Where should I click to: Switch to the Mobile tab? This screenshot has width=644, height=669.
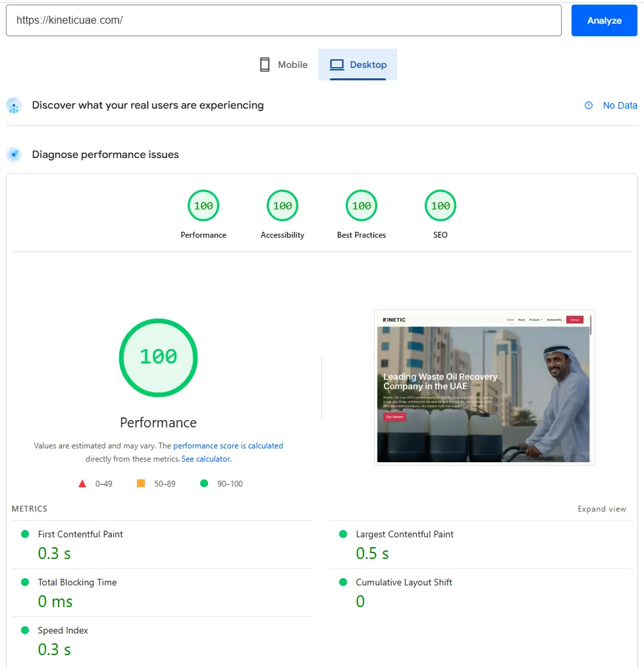tap(283, 65)
